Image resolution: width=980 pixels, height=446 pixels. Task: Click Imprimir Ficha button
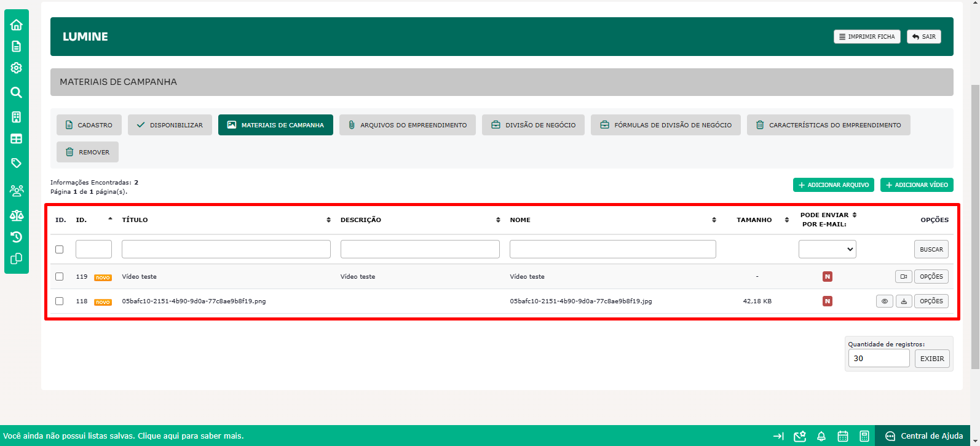click(867, 37)
